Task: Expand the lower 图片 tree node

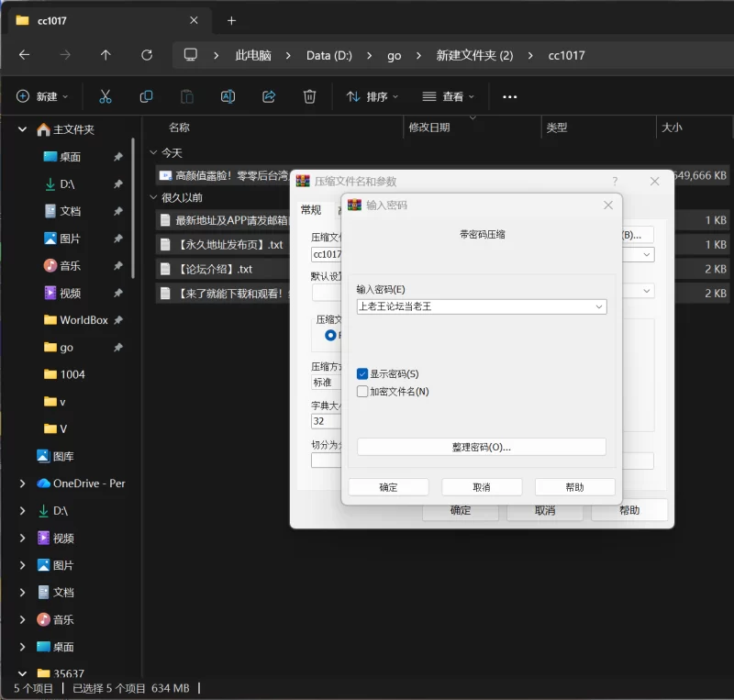Action: (x=22, y=565)
